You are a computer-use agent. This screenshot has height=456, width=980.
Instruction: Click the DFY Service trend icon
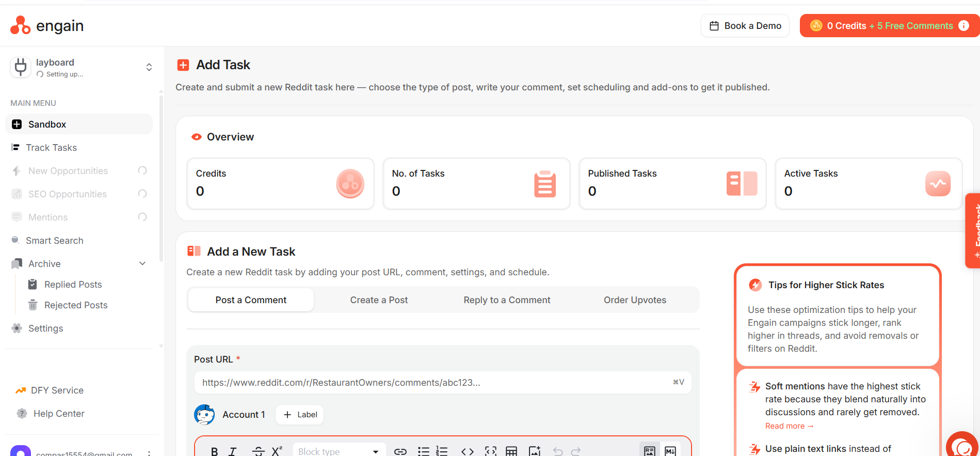[21, 390]
